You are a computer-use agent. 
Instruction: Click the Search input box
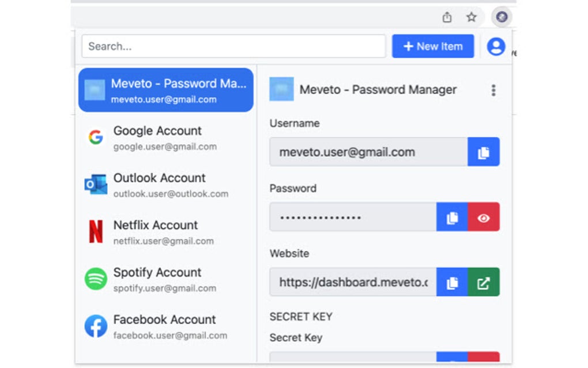(233, 46)
